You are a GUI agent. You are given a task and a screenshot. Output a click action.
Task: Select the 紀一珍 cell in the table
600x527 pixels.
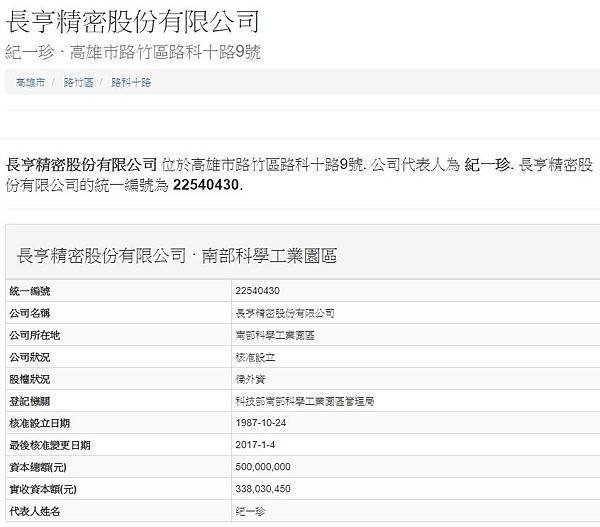(250, 511)
